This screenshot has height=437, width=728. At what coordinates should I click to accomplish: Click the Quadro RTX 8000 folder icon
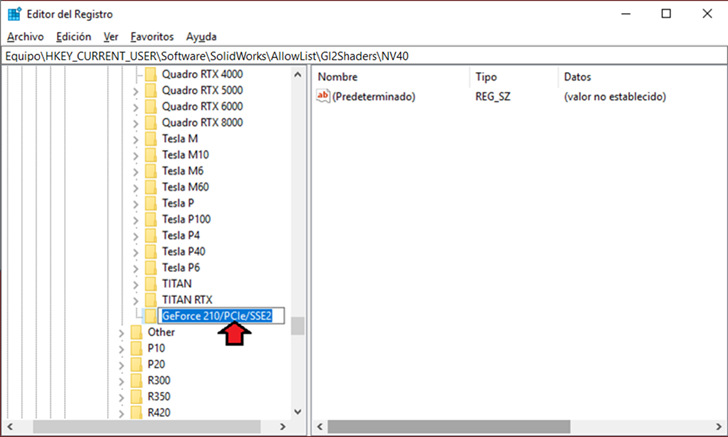tap(150, 123)
